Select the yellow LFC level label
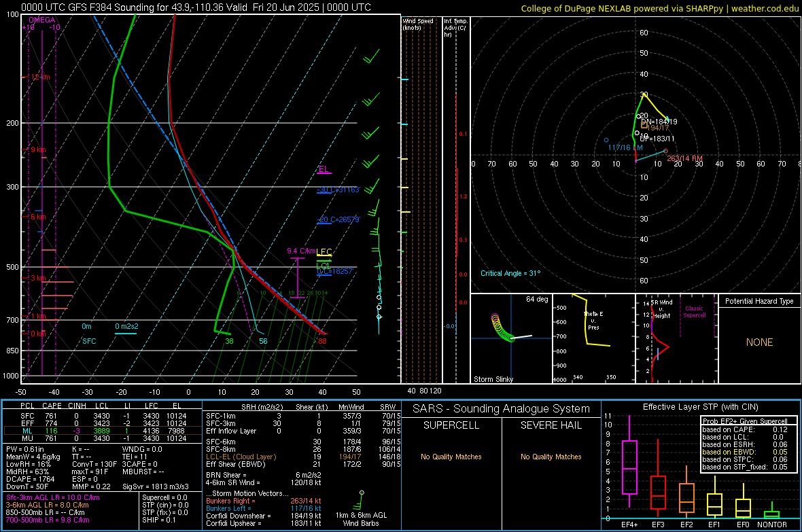Screen dimensions: 802x532 pos(324,251)
